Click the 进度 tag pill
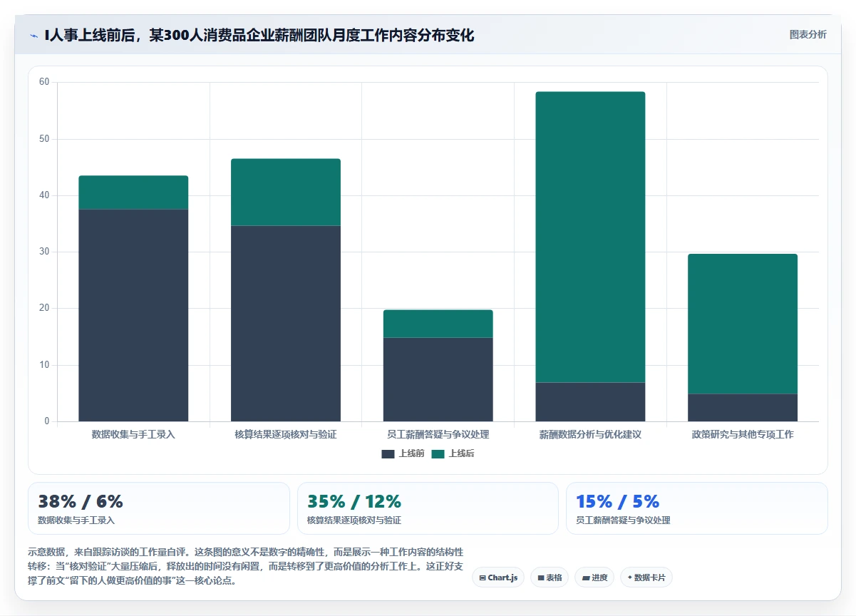The height and width of the screenshot is (616, 856). click(594, 577)
